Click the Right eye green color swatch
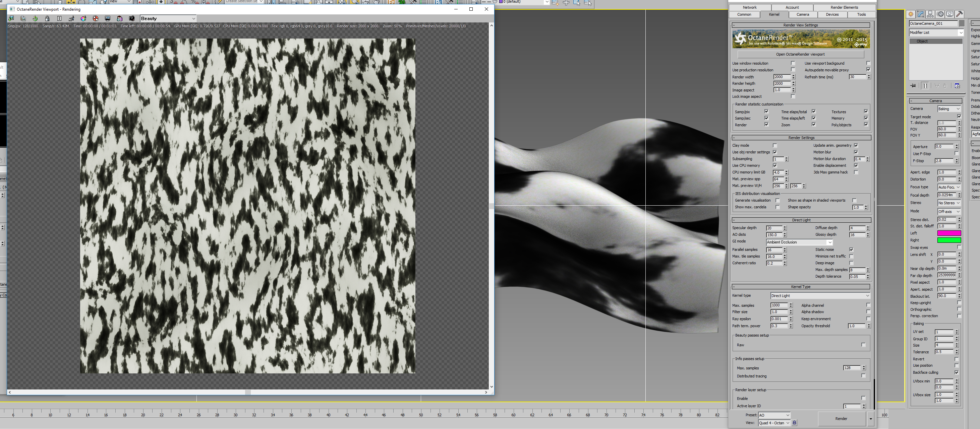Viewport: 980px width, 429px height. [949, 240]
